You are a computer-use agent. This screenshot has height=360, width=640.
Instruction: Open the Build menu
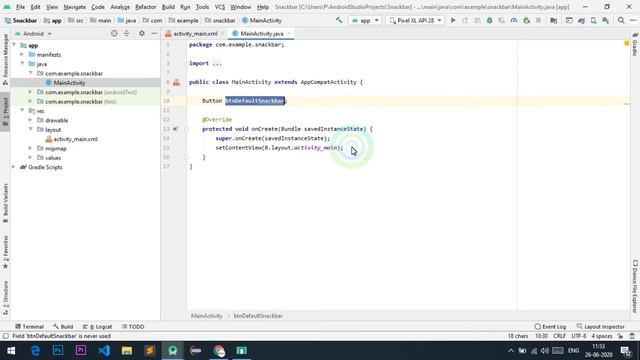click(x=168, y=7)
